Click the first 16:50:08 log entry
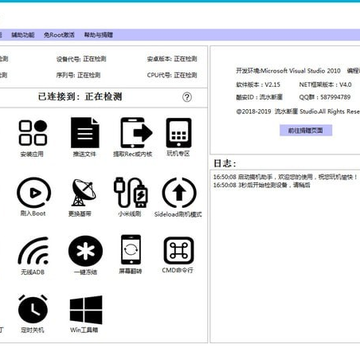This screenshot has height=360, width=360. (x=285, y=177)
